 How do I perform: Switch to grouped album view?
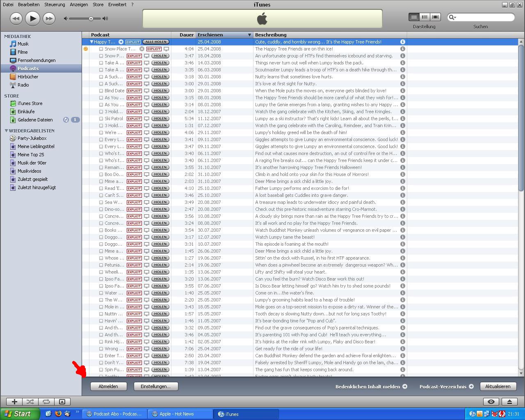tap(425, 17)
